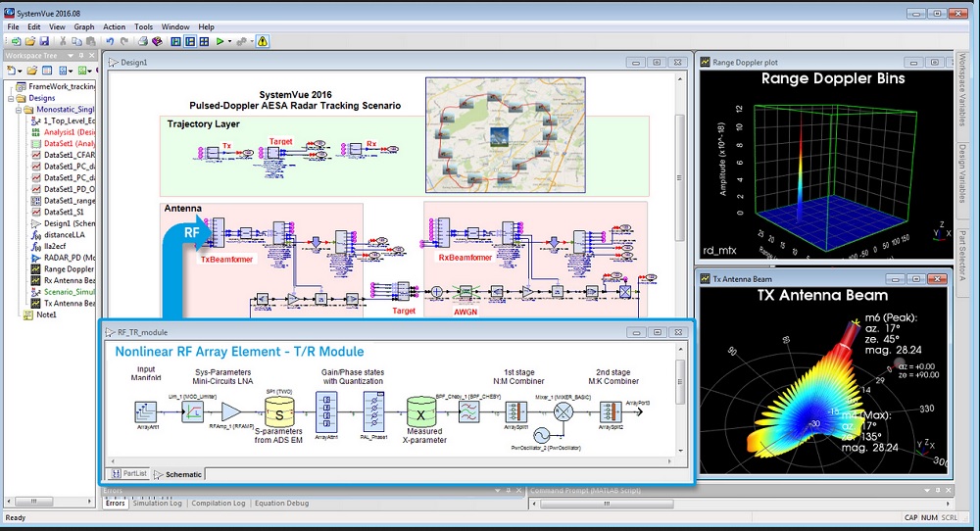Open the Equation Debug tab
Screen dimensions: 980x531
[x=281, y=503]
